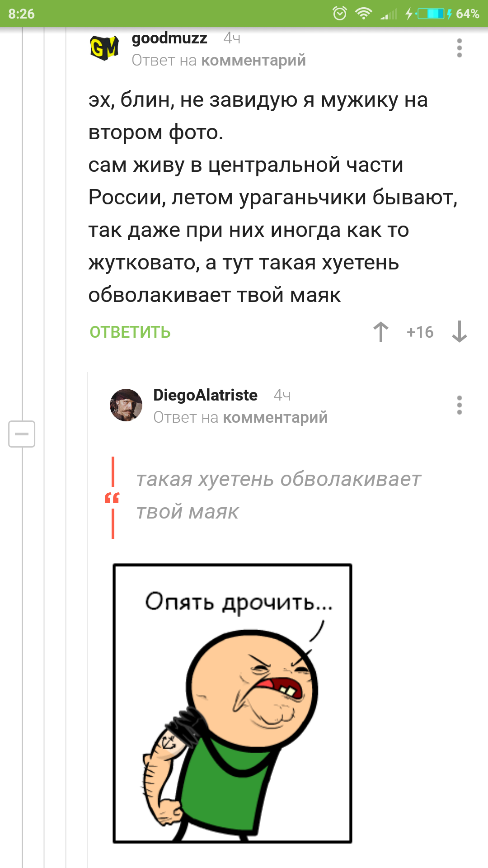Upvote goodmuzz comment with up arrow
This screenshot has width=488, height=868.
point(381,332)
